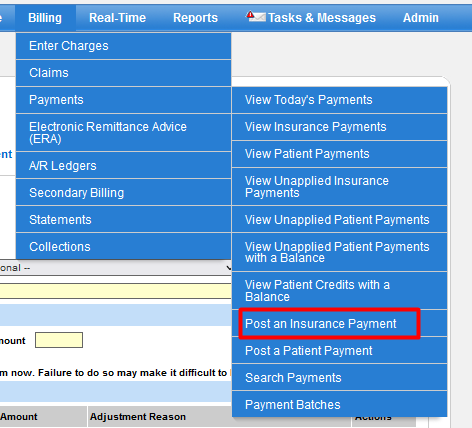Open Statements from Billing menu

[123, 219]
